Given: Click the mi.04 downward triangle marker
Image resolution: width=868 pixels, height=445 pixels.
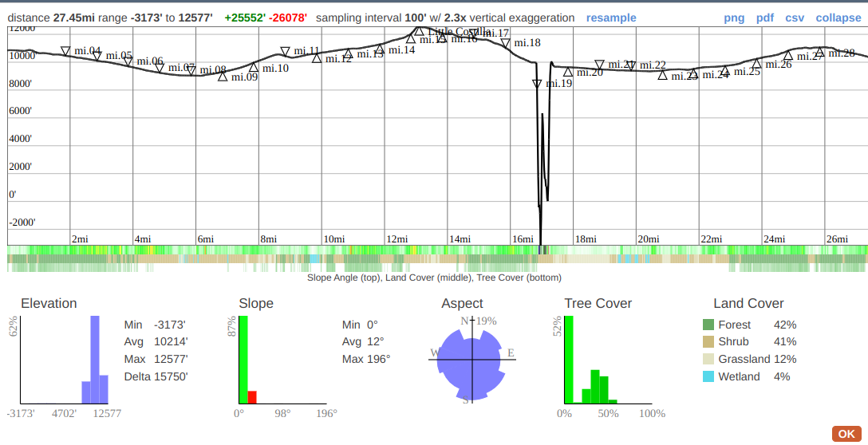Looking at the screenshot, I should 65,51.
